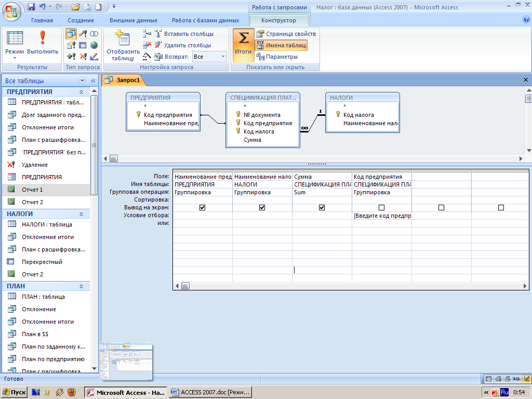Select Design view icon in status bar

(x=526, y=379)
